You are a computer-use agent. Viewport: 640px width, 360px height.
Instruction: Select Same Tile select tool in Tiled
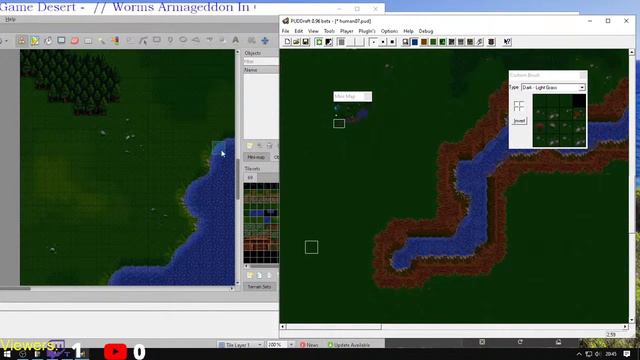pos(115,40)
